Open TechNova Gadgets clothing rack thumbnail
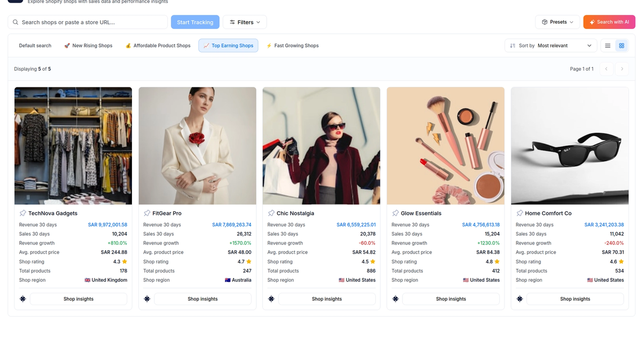 [x=73, y=146]
